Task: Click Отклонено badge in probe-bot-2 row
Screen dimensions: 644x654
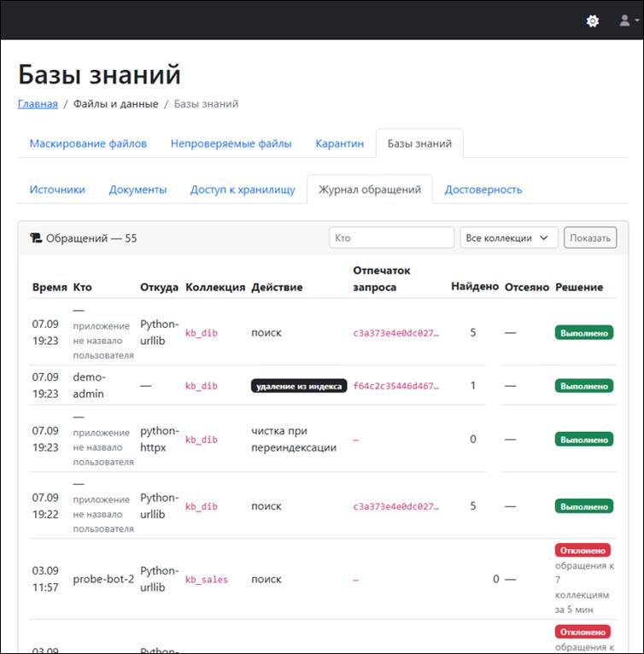Action: [583, 550]
